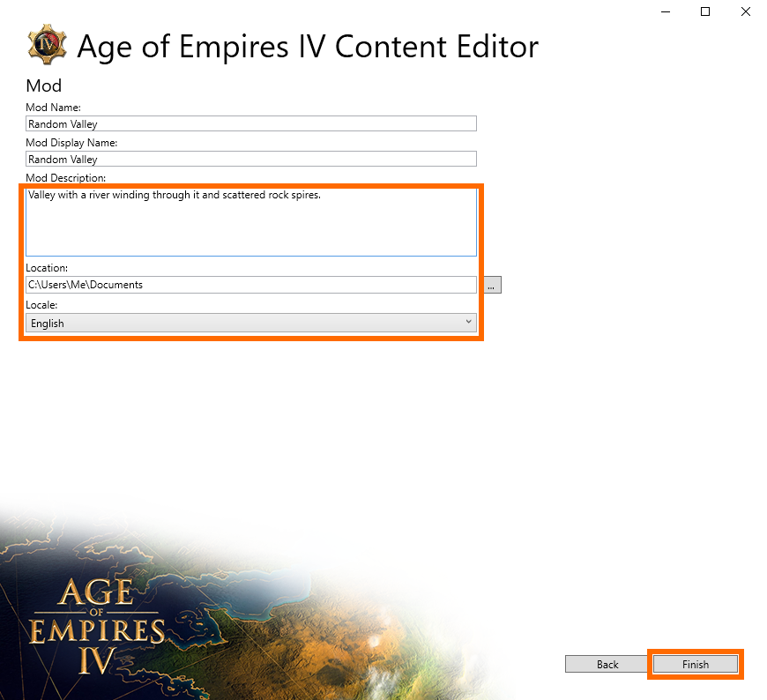Click the Location path field C:\Users\Me\Documents
Screen dimensions: 767x700
point(251,285)
